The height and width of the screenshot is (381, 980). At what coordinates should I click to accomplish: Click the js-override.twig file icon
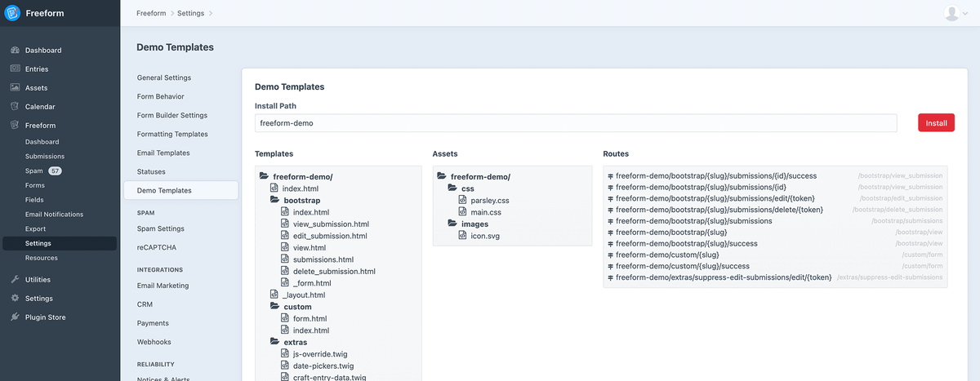pyautogui.click(x=285, y=354)
